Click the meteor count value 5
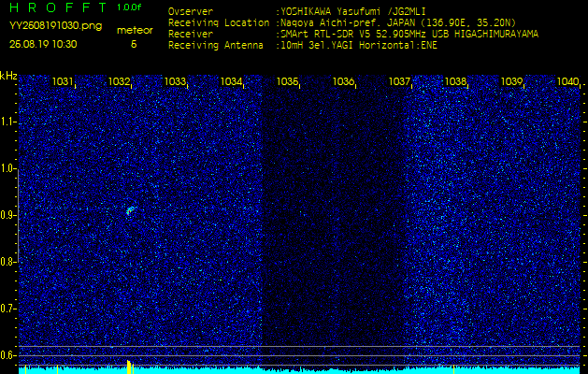The image size is (588, 374). [x=134, y=44]
